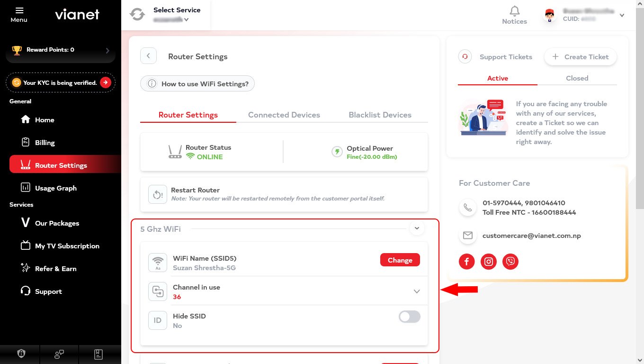The width and height of the screenshot is (644, 364).
Task: Switch to the Blacklist Devices tab
Action: 380,115
